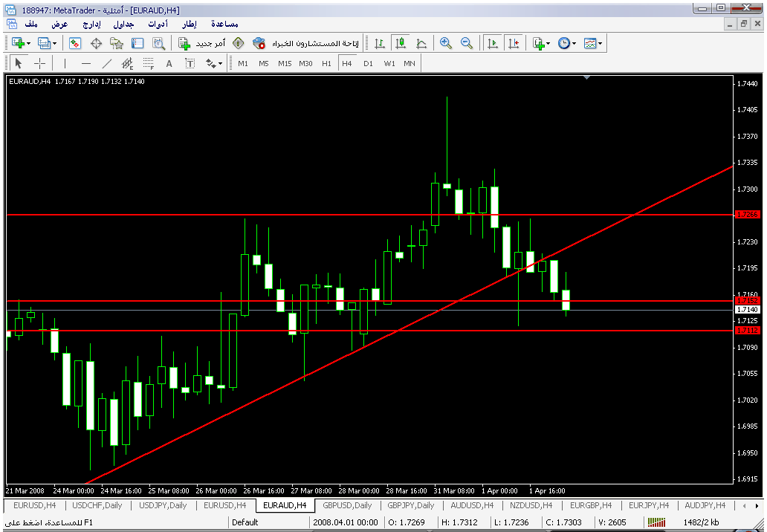Click the zoom in magnifier icon

click(446, 43)
